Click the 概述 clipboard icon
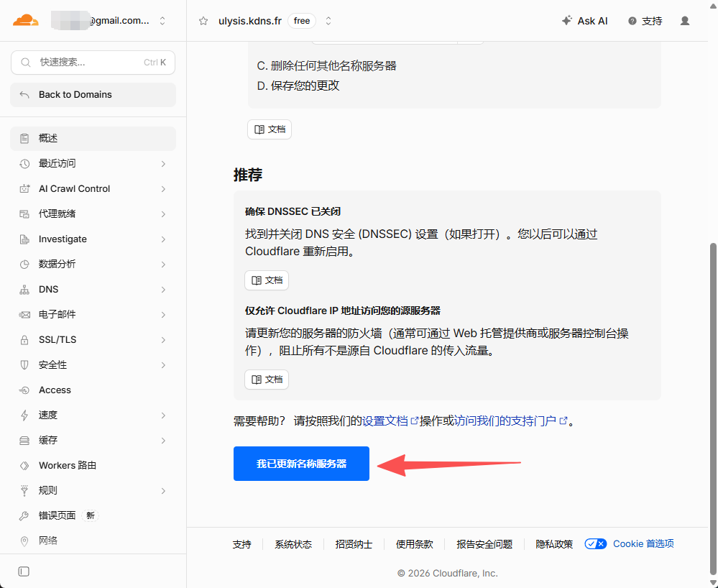 pyautogui.click(x=24, y=138)
